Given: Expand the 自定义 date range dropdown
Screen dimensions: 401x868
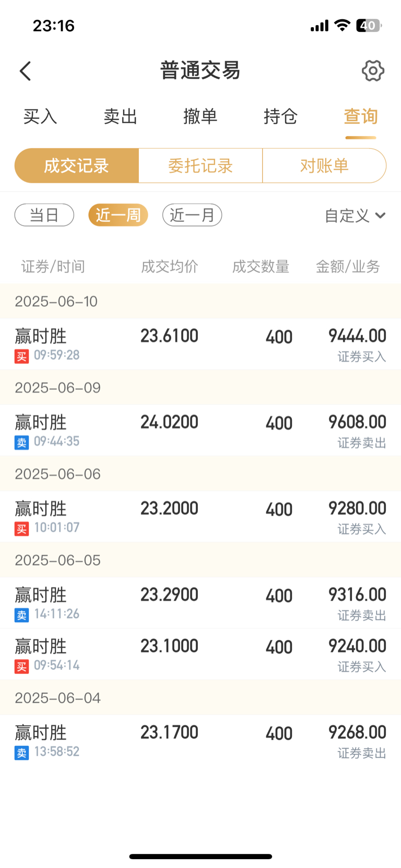Looking at the screenshot, I should click(x=355, y=216).
